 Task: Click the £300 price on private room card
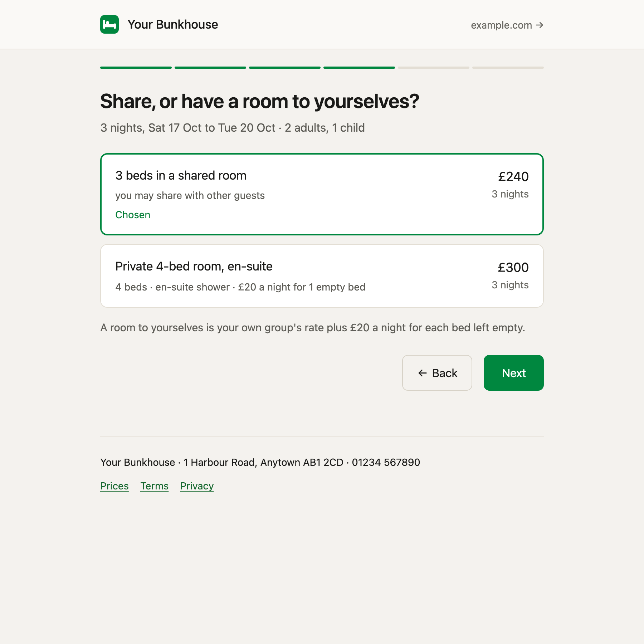pyautogui.click(x=513, y=267)
